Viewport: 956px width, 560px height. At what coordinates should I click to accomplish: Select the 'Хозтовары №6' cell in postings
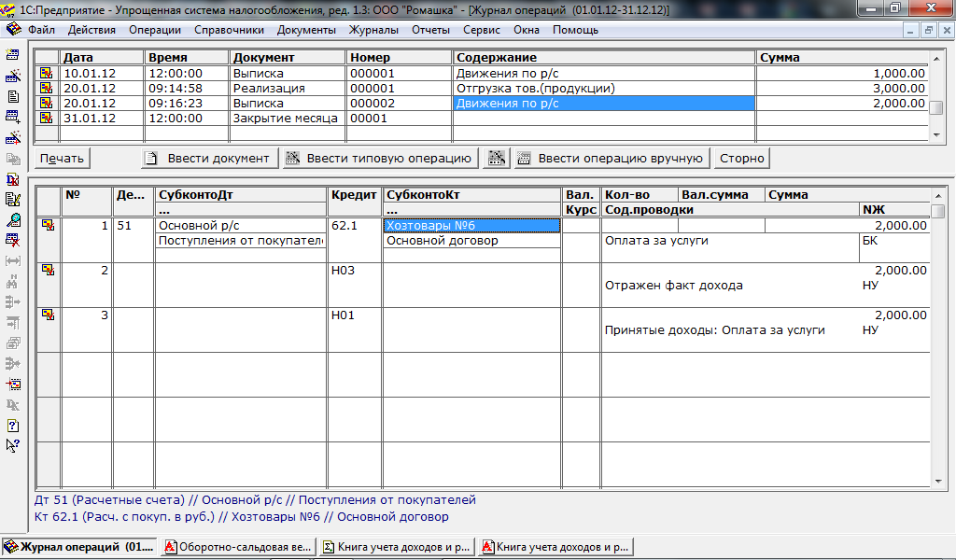471,226
